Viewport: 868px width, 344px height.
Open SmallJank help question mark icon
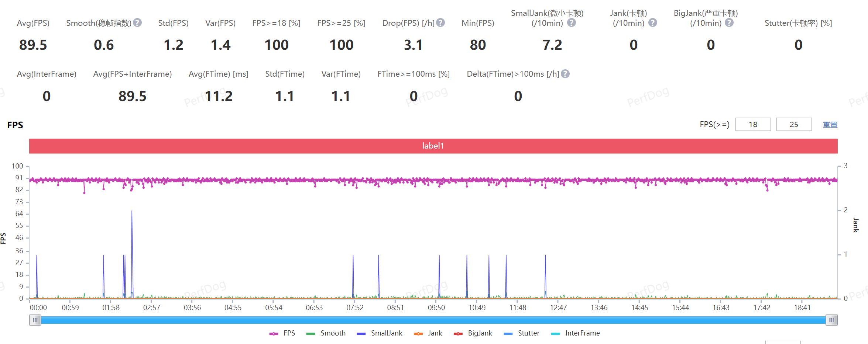pyautogui.click(x=572, y=23)
